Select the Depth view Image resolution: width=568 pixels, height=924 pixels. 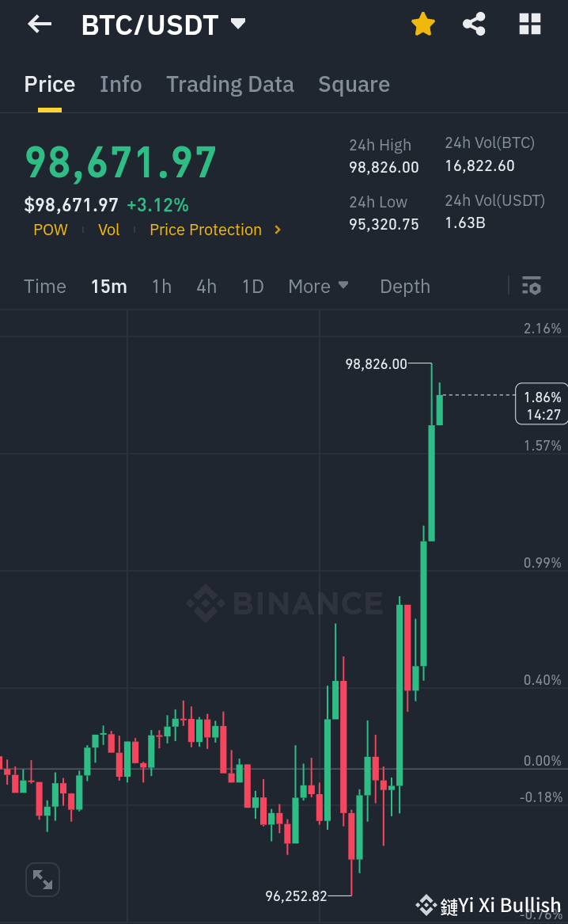[x=404, y=286]
